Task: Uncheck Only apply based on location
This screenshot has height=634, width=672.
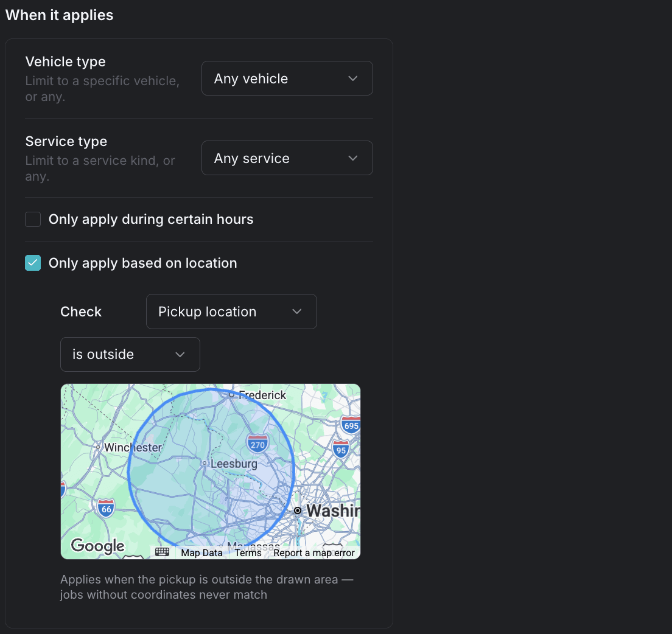Action: 33,263
